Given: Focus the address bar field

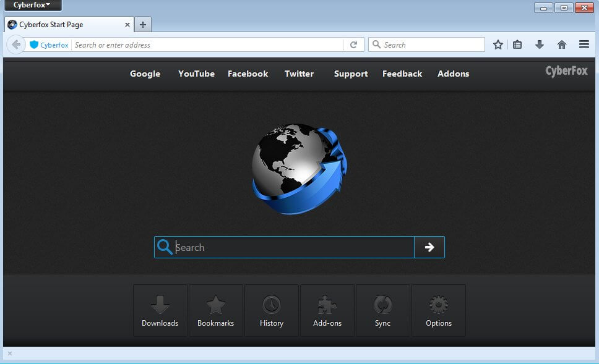Looking at the screenshot, I should point(208,44).
